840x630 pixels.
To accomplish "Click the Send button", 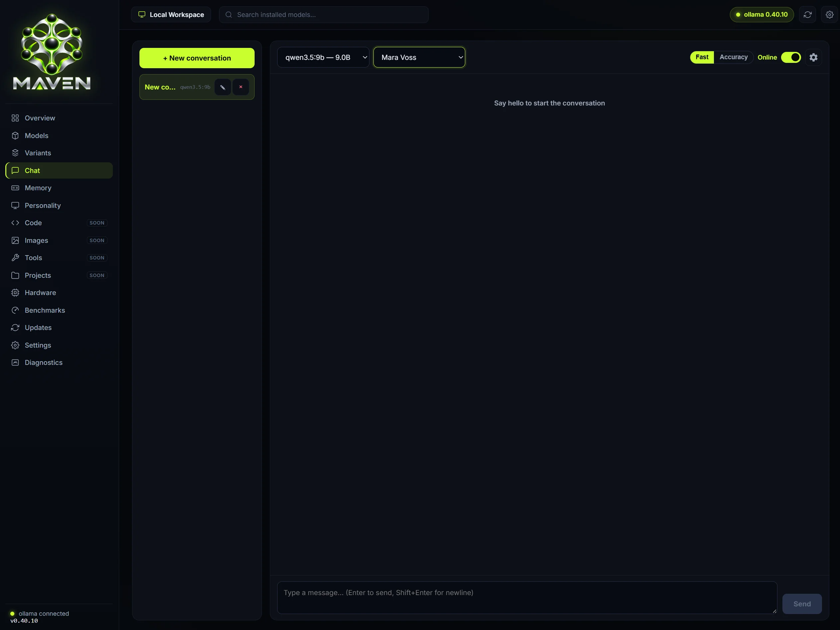I will point(802,604).
